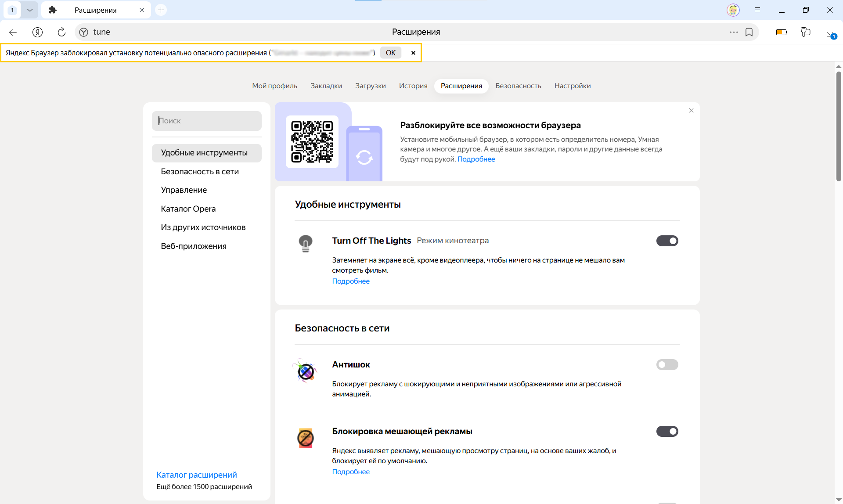Click the Yandex home button
843x504 pixels.
click(38, 32)
